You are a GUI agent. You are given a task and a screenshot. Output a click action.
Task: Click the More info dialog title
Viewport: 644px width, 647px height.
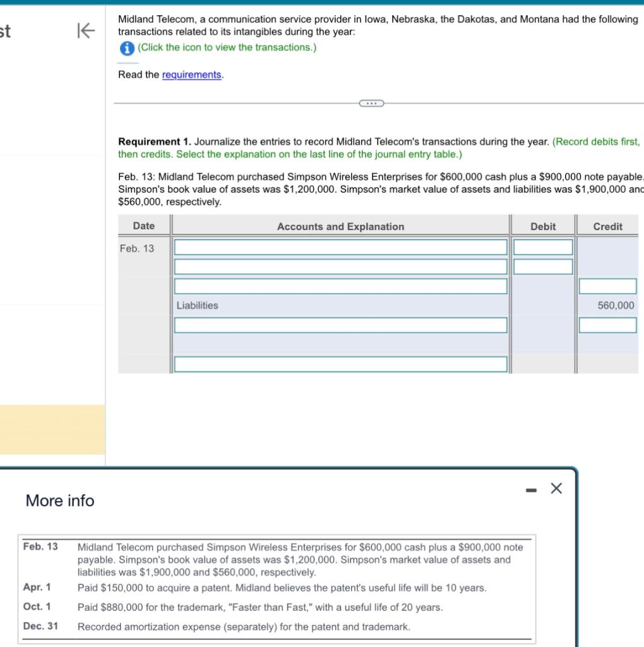[60, 500]
